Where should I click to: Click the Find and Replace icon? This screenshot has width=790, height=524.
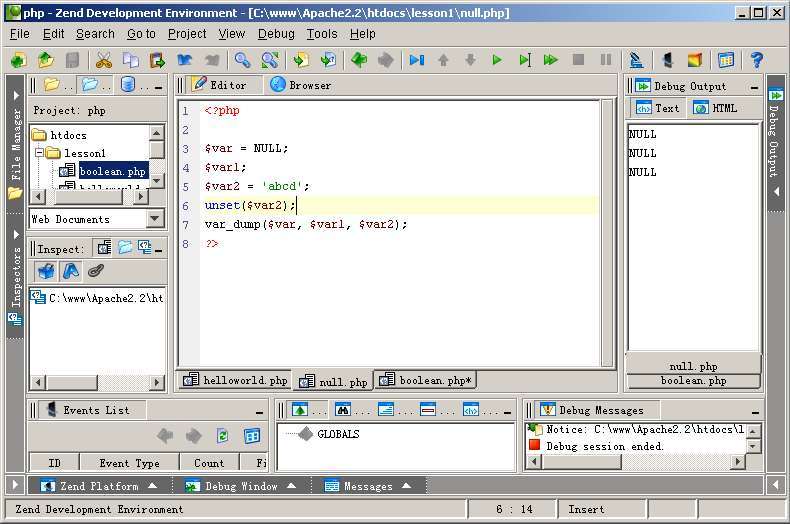[x=270, y=60]
